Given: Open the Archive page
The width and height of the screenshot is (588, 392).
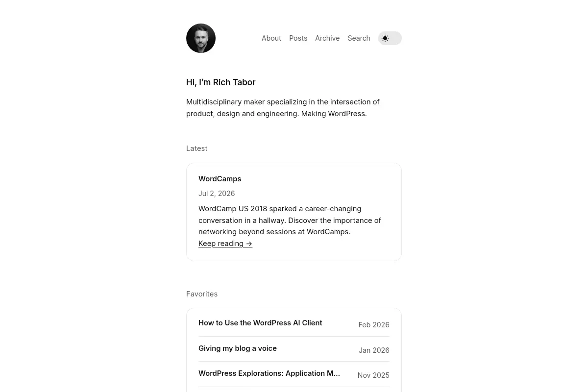Looking at the screenshot, I should coord(327,38).
